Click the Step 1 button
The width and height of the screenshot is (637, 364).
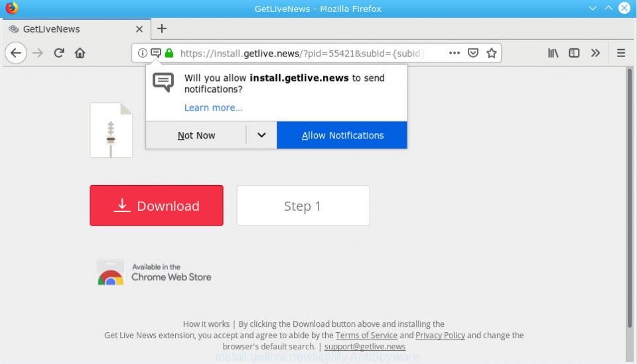tap(303, 206)
